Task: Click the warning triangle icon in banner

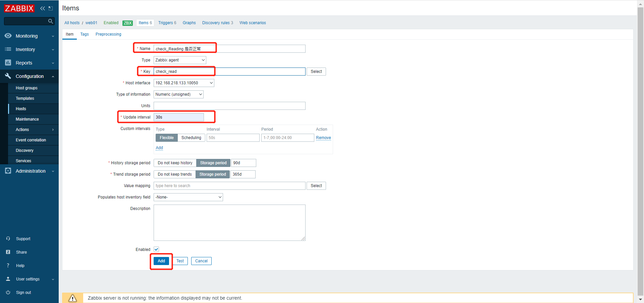Action: pos(72,298)
